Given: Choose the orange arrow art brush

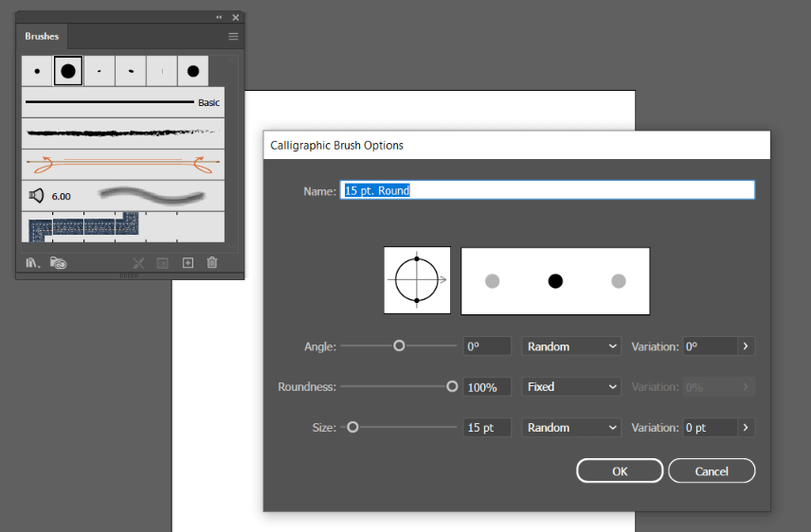Looking at the screenshot, I should pos(123,165).
